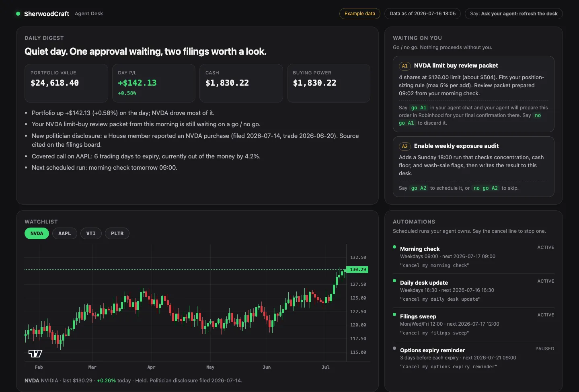Screen dimensions: 579x392
Task: Select the NVDA watchlist tab
Action: [37, 234]
